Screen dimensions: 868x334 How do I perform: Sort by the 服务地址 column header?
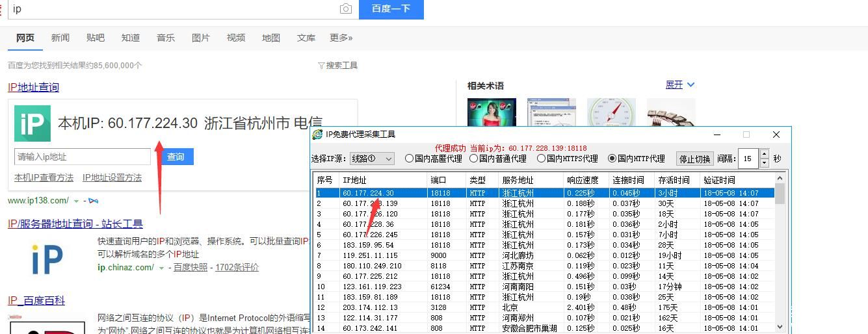[x=531, y=180]
